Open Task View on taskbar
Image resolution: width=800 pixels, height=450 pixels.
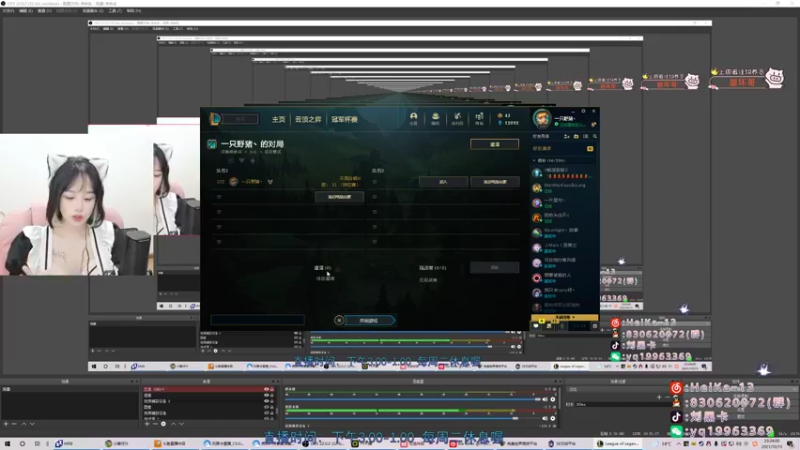pyautogui.click(x=37, y=444)
